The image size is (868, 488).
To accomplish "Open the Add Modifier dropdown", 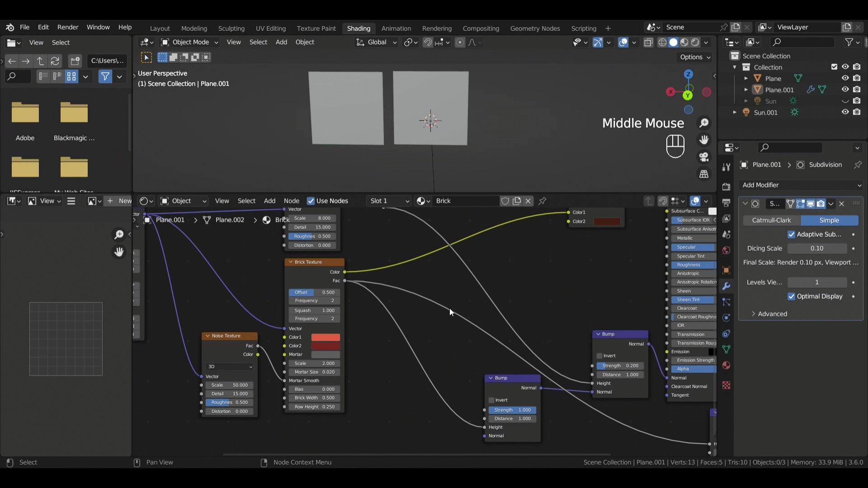I will click(x=801, y=185).
